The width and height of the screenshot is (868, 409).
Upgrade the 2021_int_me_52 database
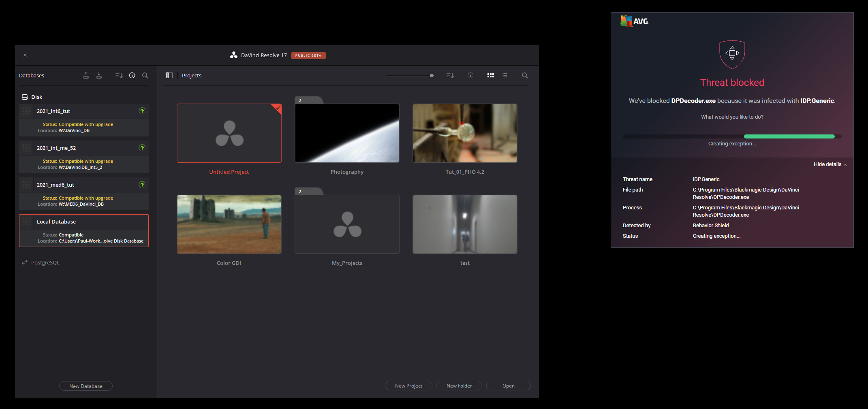(x=142, y=148)
